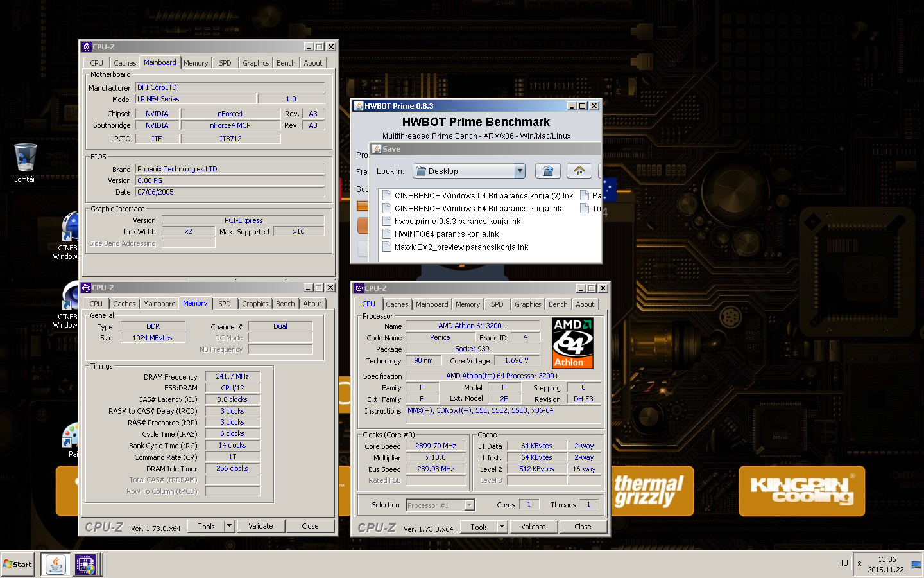Click southbridge value nForce4 MCP
The image size is (924, 578).
pos(230,125)
